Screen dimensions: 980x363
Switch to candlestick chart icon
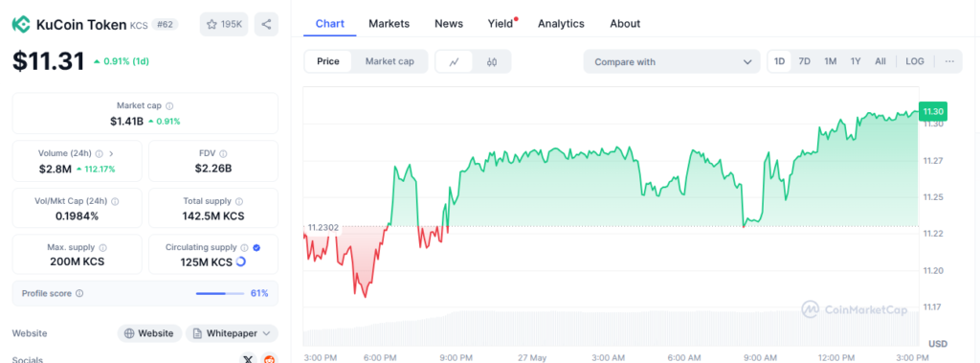(492, 61)
